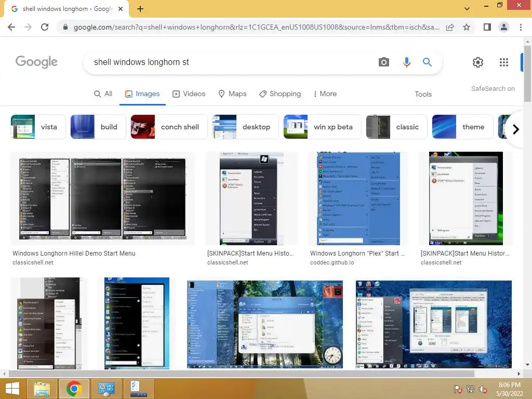Search by image with camera icon
The width and height of the screenshot is (532, 399).
tap(384, 62)
